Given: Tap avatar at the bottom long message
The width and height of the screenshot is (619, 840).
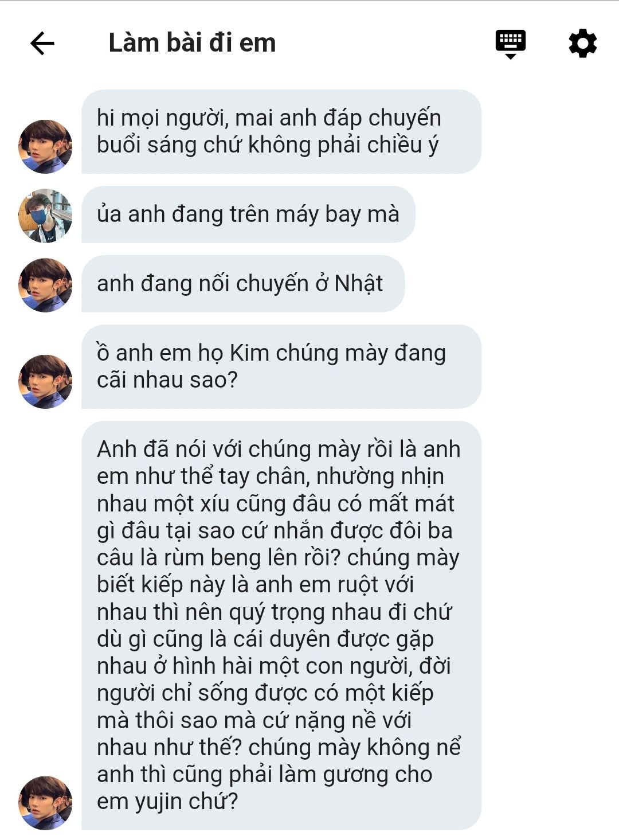Looking at the screenshot, I should pyautogui.click(x=45, y=803).
